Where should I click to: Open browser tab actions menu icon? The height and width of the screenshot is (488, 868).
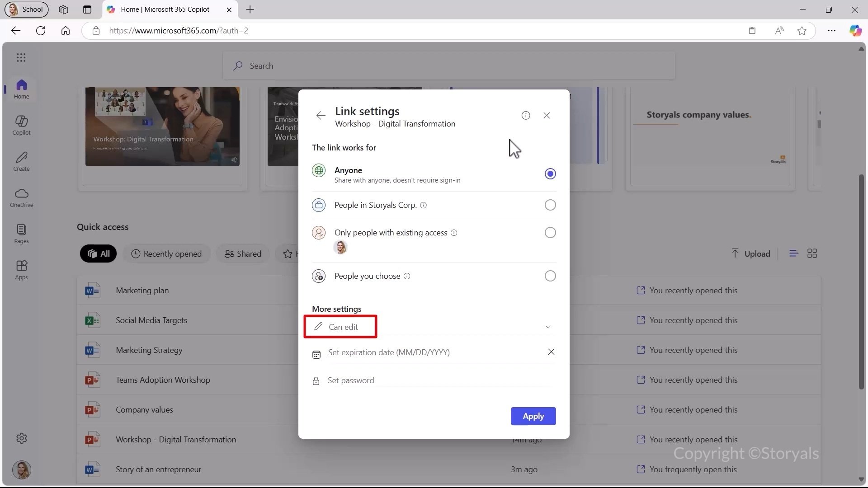[x=87, y=9]
